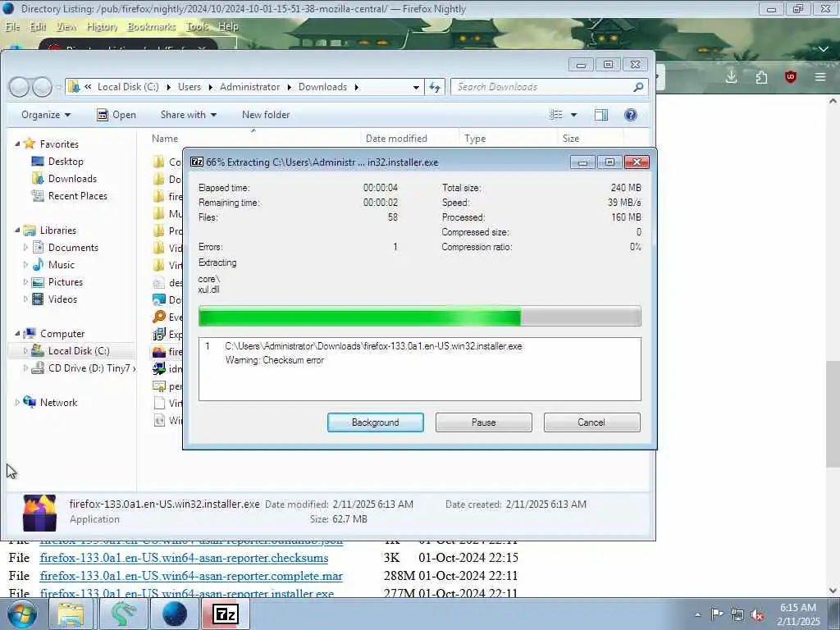The width and height of the screenshot is (840, 630).
Task: Click the extraction progress bar
Action: [419, 316]
